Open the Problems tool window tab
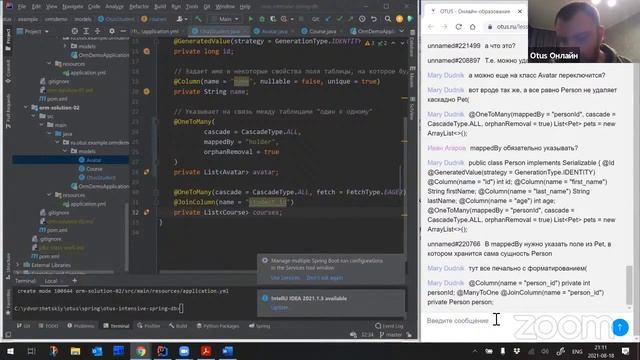Viewport: 640px width, 360px height. [x=81, y=326]
